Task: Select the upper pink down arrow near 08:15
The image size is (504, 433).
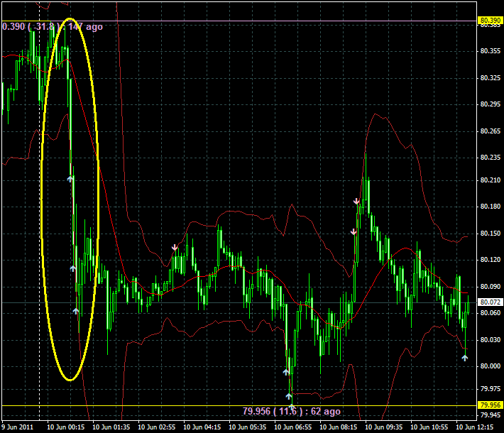Action: click(x=357, y=202)
